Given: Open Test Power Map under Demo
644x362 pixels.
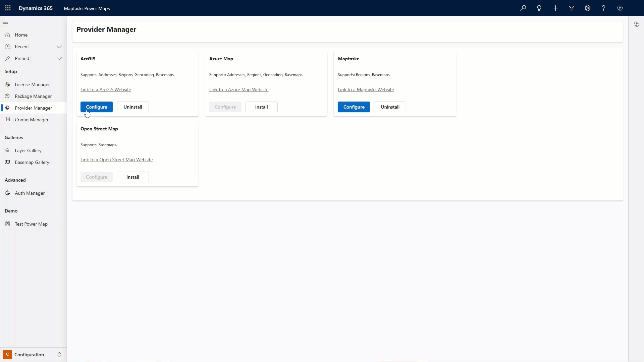Looking at the screenshot, I should [31, 224].
